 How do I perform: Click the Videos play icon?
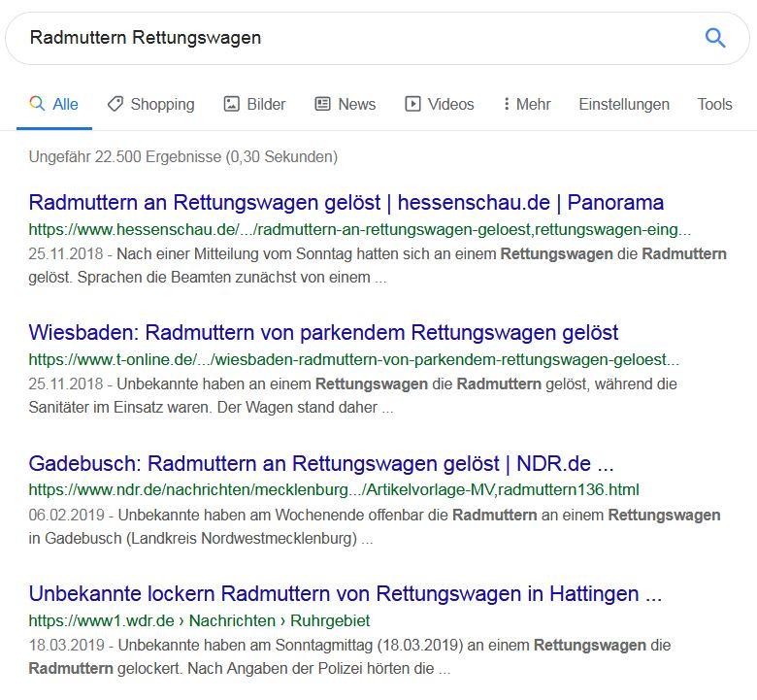point(412,103)
